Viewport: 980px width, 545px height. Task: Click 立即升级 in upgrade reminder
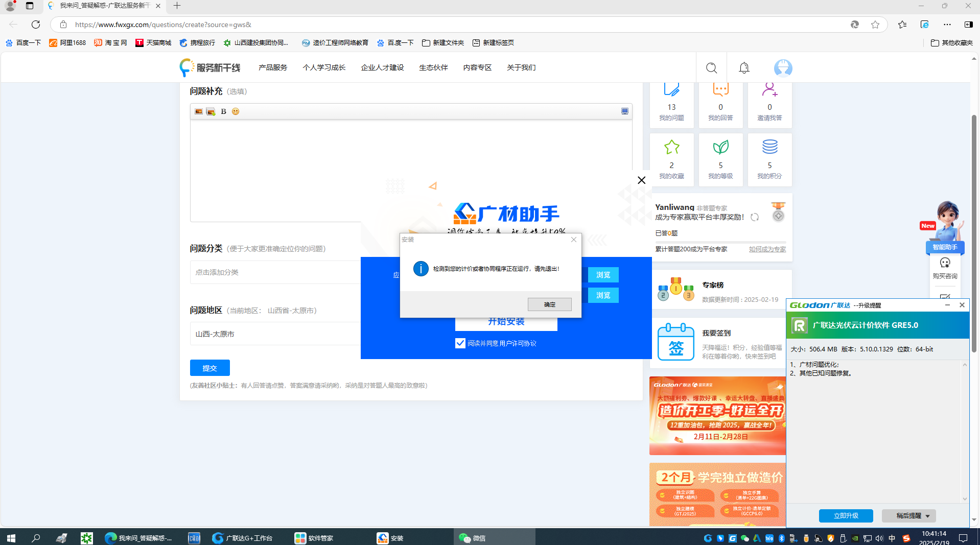click(846, 516)
